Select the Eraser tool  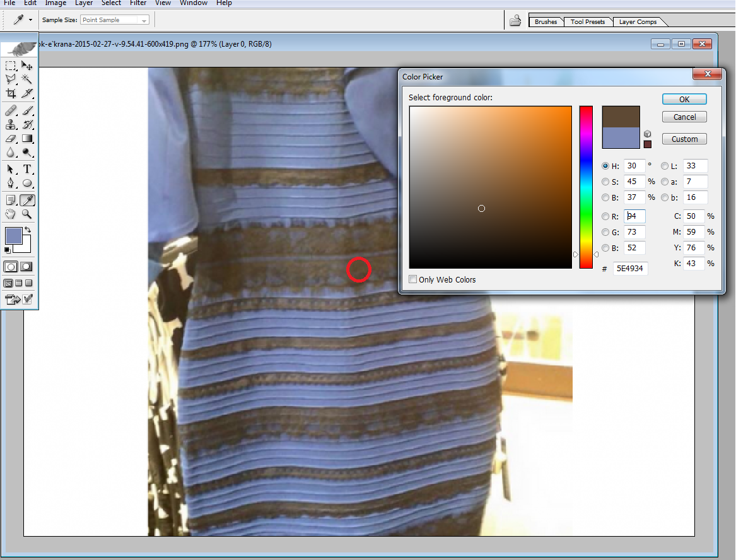coord(11,139)
